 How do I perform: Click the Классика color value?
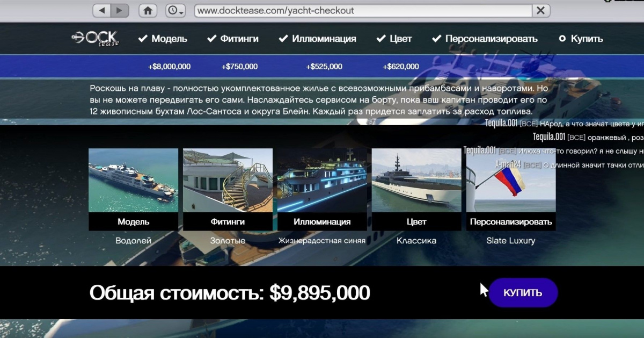pyautogui.click(x=416, y=241)
